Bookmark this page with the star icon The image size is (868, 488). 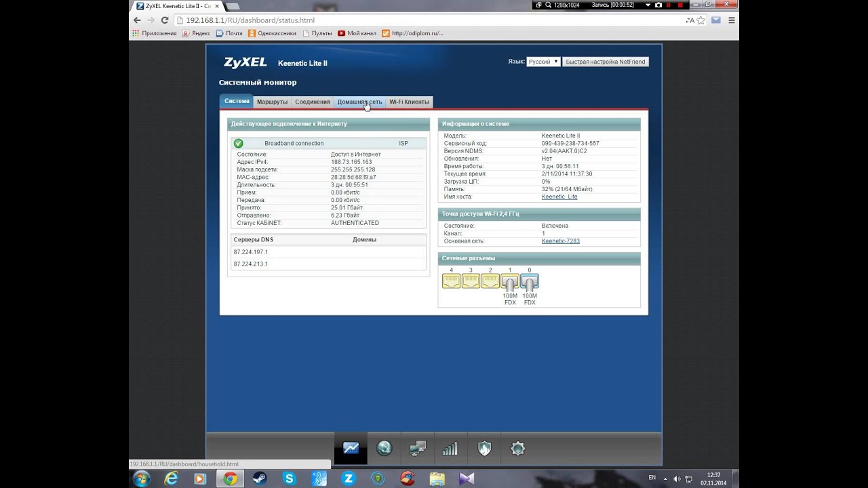click(x=701, y=20)
